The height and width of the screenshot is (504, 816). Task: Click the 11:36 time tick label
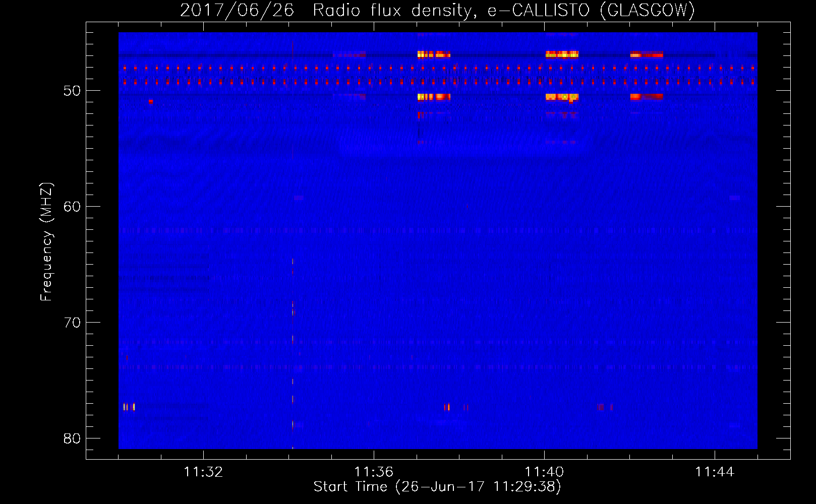[374, 472]
